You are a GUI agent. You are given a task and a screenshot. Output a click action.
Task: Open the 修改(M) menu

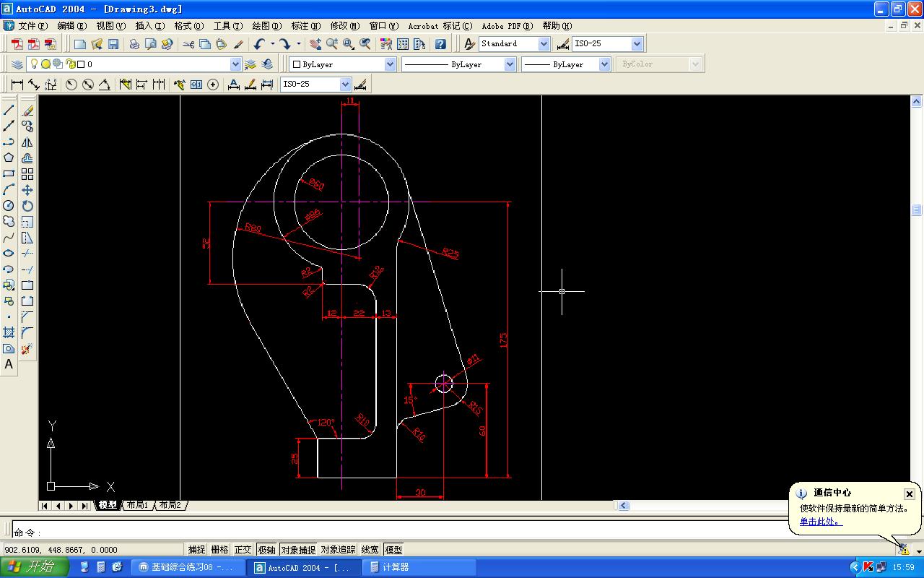click(x=345, y=26)
